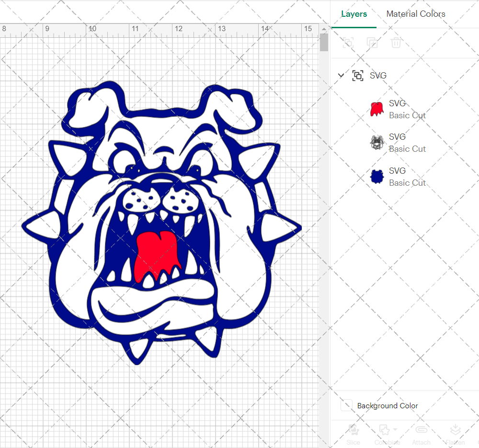The height and width of the screenshot is (448, 479).
Task: Click the Basic Cut text of outline layer
Action: click(x=407, y=149)
